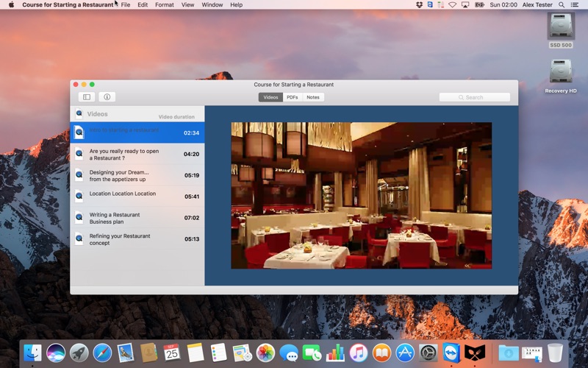Toggle the sidebar panel button
Screen dimensions: 588x368
coord(87,97)
